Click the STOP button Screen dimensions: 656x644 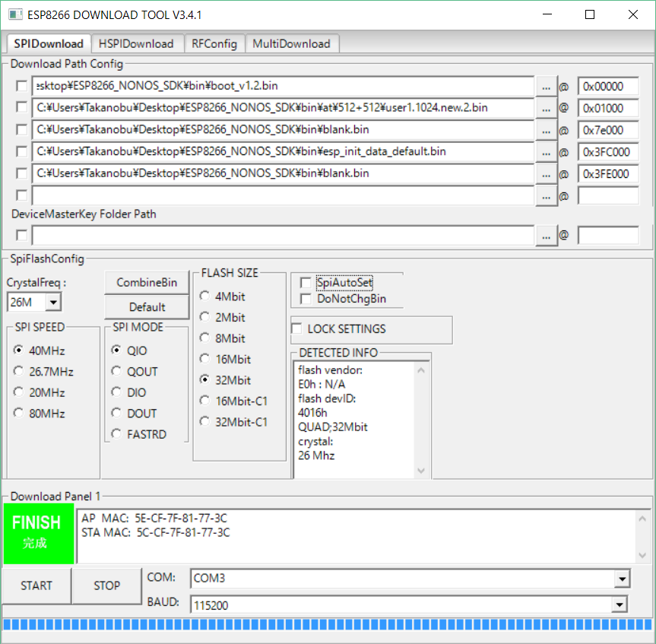click(106, 585)
